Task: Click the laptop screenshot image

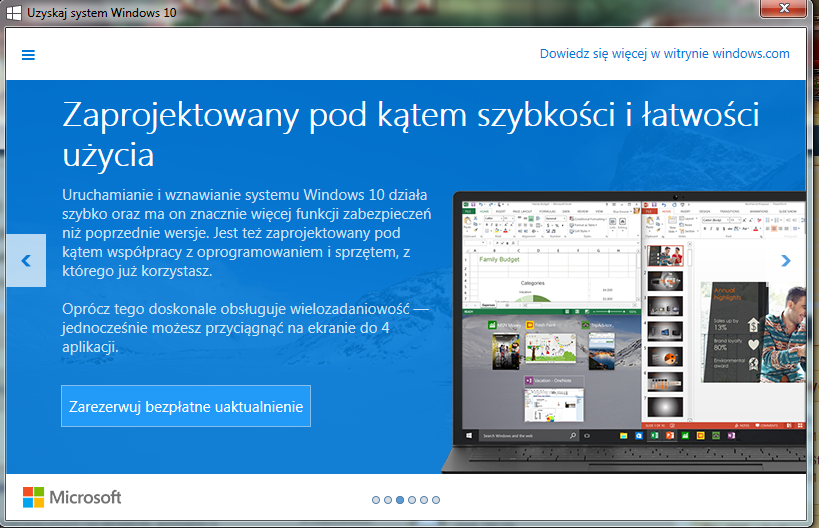Action: coord(624,332)
